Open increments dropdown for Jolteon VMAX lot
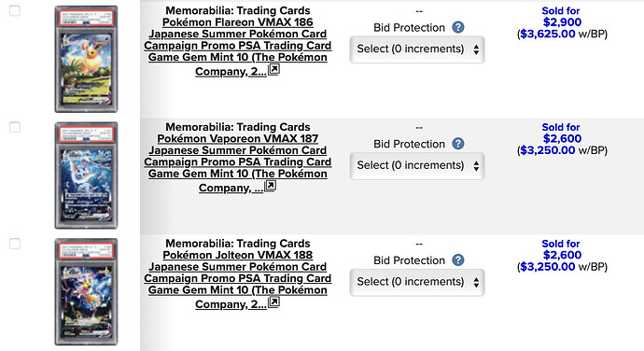This screenshot has height=351, width=644. tap(417, 282)
